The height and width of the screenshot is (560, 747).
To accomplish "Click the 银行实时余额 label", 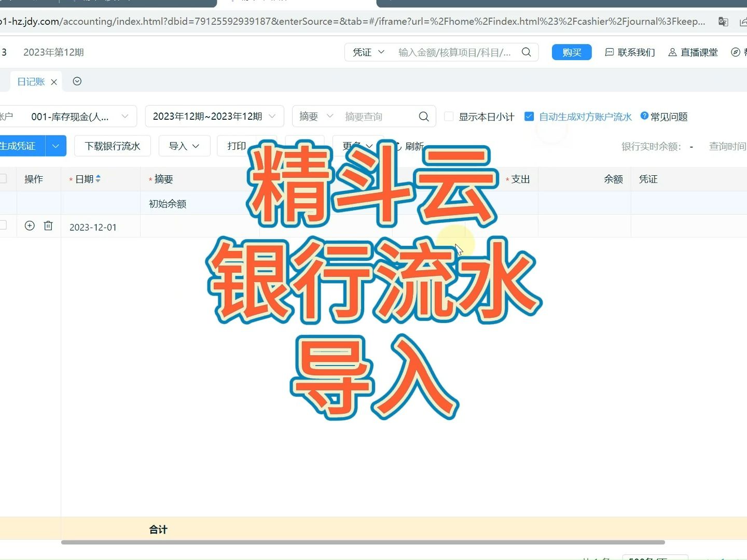I will click(x=651, y=147).
